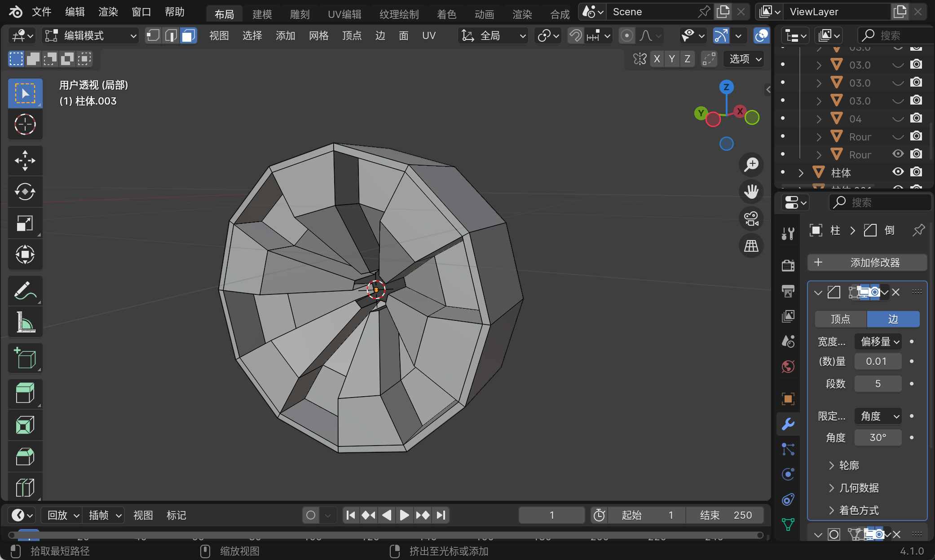Toggle X mirror axis
The image size is (935, 560).
coord(657,59)
